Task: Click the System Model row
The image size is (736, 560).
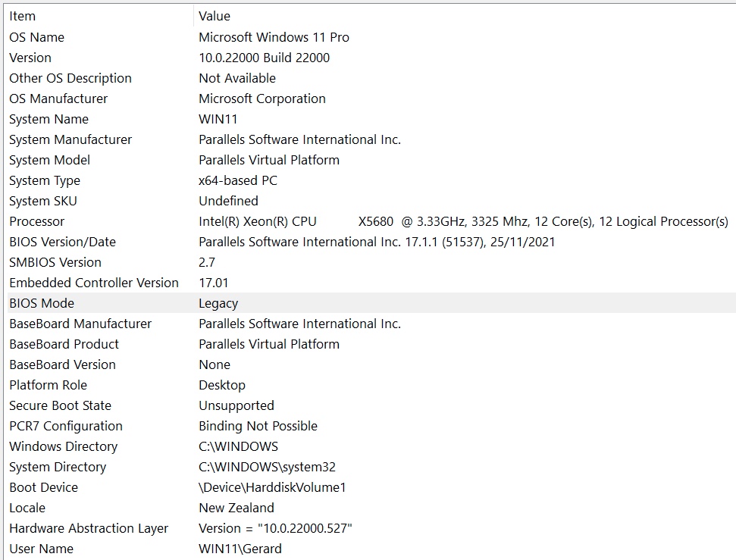Action: click(x=49, y=160)
